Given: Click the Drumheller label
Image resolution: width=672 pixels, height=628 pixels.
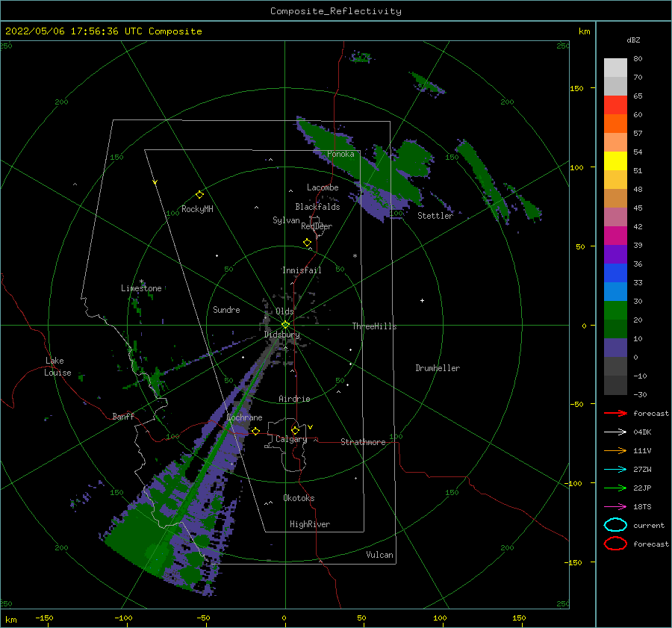Looking at the screenshot, I should 438,368.
